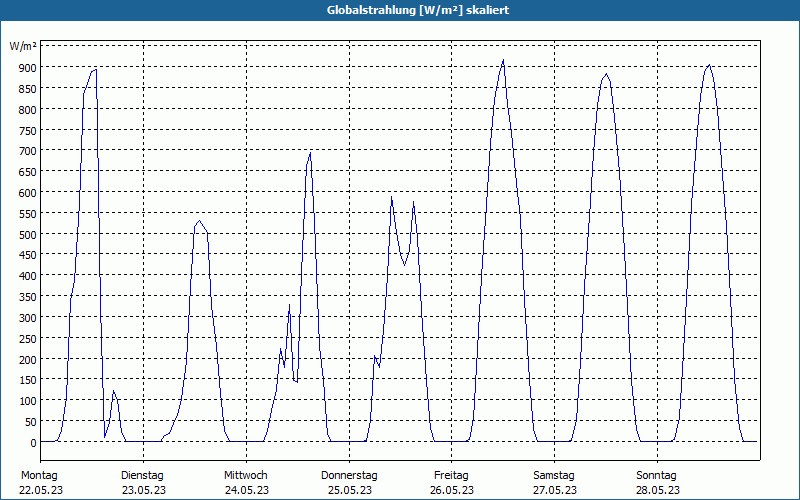
Task: Click the 22.05.23 date label
Action: pos(41,490)
